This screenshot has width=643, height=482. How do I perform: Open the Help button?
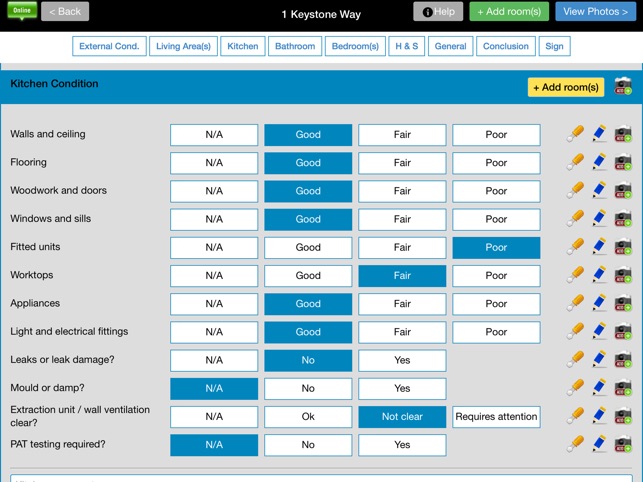(438, 11)
